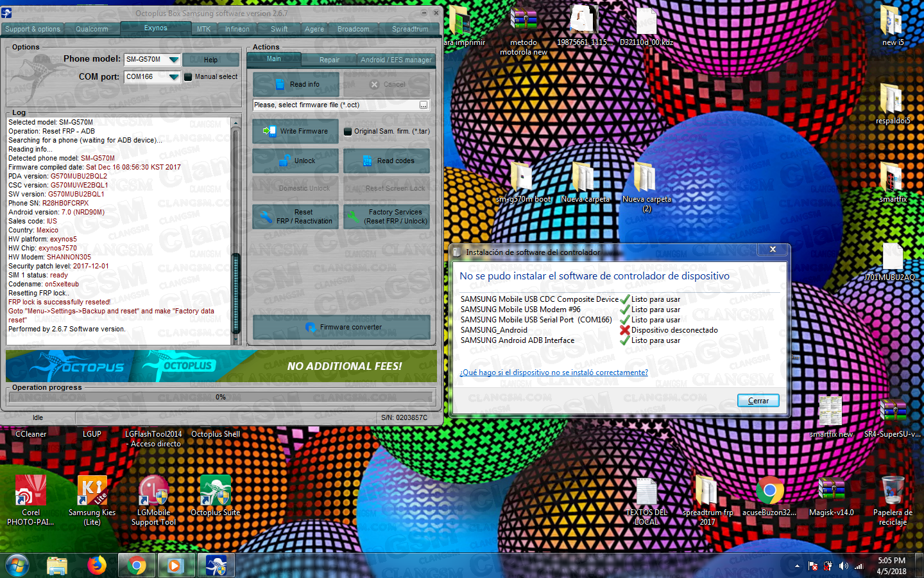The image size is (924, 578).
Task: Open the spreadtrum frp 2017 folder
Action: coord(708,500)
